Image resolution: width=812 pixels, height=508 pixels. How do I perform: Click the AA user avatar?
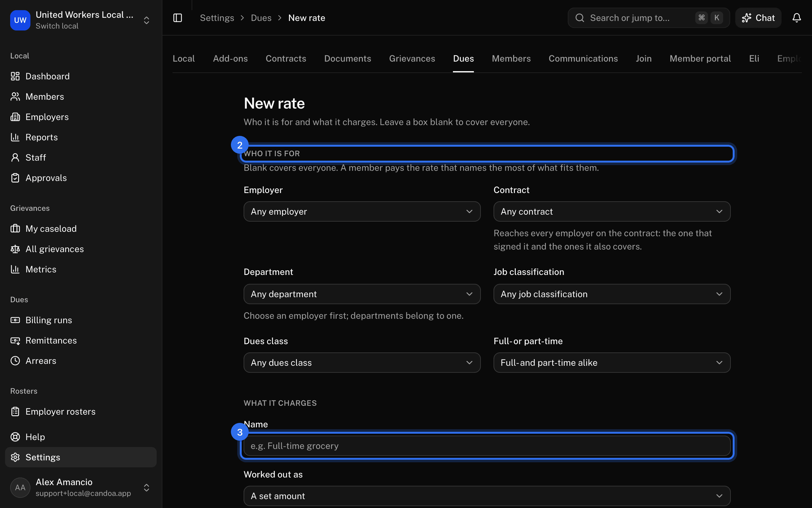(20, 487)
